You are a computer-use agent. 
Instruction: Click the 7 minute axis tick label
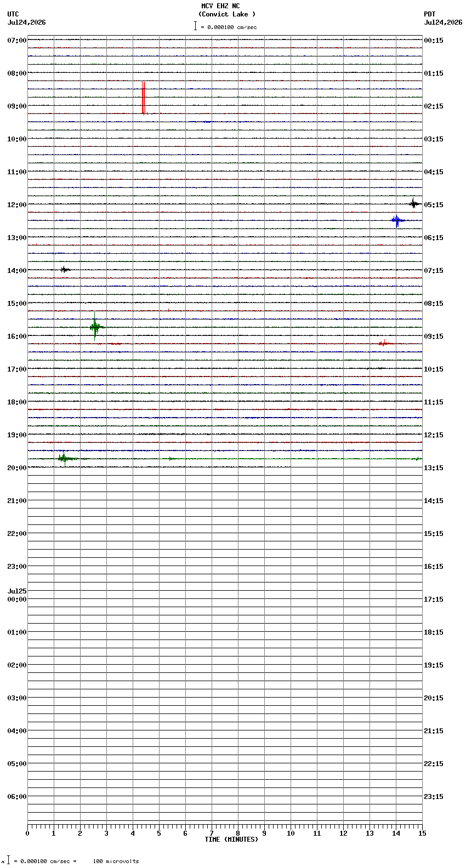click(x=212, y=833)
